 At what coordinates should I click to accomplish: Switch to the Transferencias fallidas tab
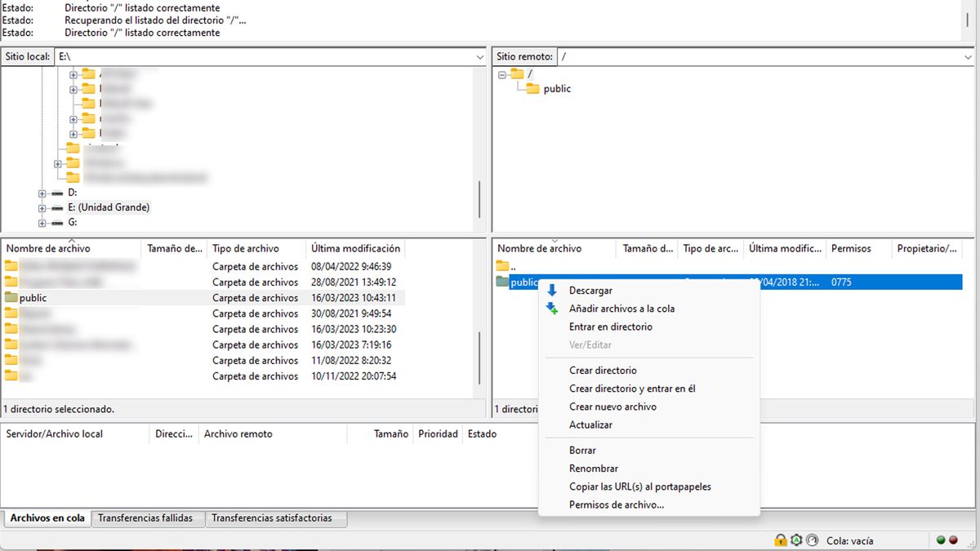coord(147,518)
